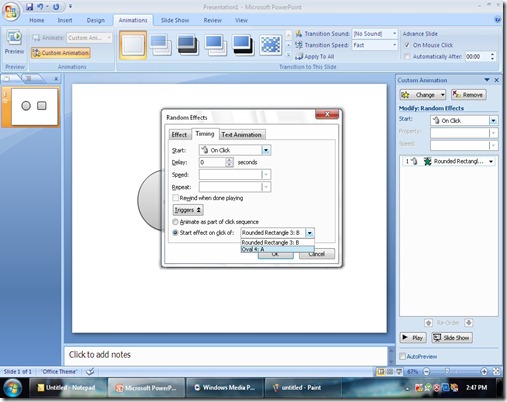Click the Review ribbon tab
This screenshot has width=507, height=402.
click(x=212, y=20)
